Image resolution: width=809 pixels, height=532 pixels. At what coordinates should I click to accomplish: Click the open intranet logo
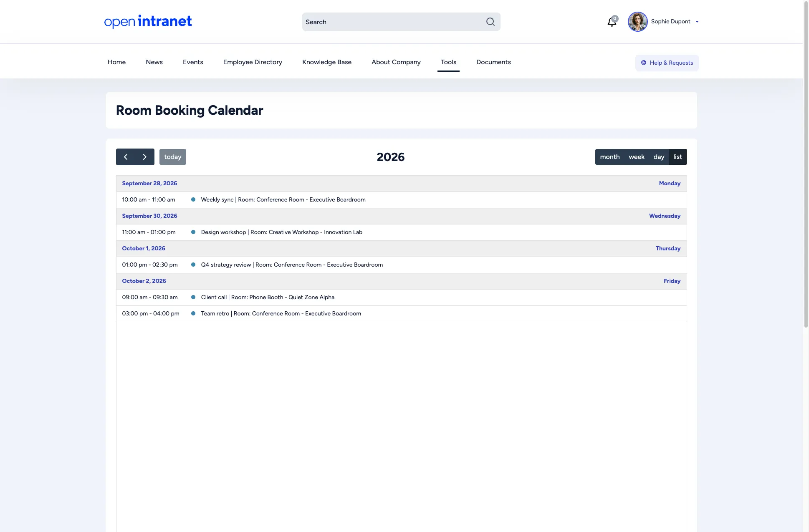click(148, 22)
